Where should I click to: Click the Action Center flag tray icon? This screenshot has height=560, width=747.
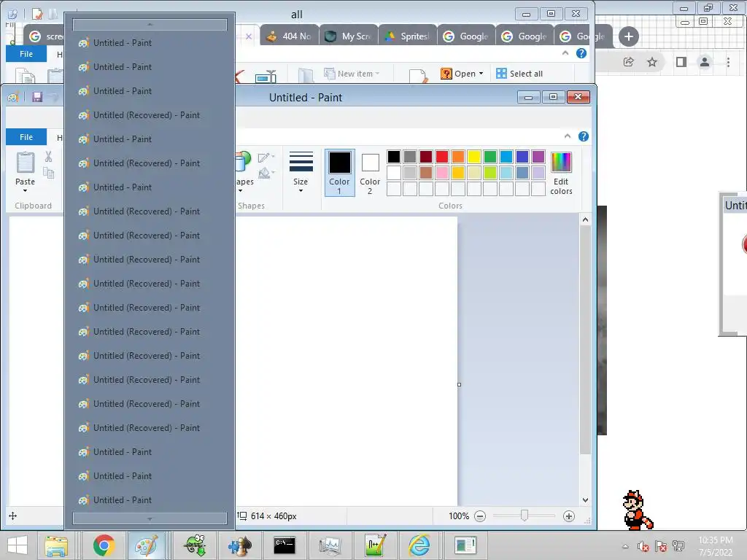(x=660, y=546)
